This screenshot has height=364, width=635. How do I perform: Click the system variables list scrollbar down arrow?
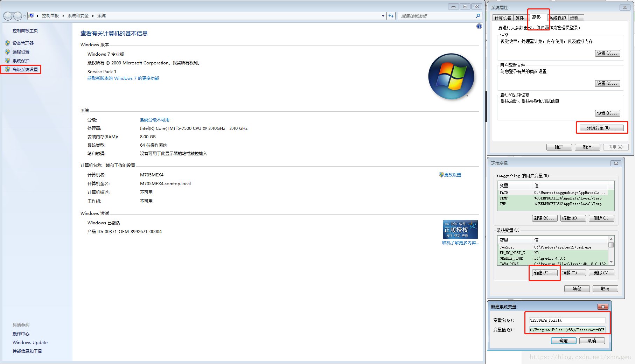click(x=611, y=262)
